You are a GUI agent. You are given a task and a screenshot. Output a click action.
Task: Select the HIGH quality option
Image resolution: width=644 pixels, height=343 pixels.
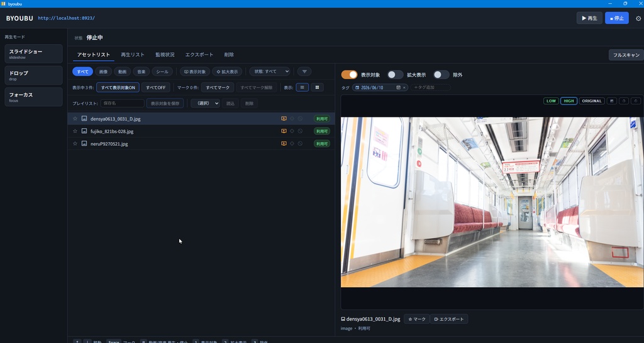point(569,101)
